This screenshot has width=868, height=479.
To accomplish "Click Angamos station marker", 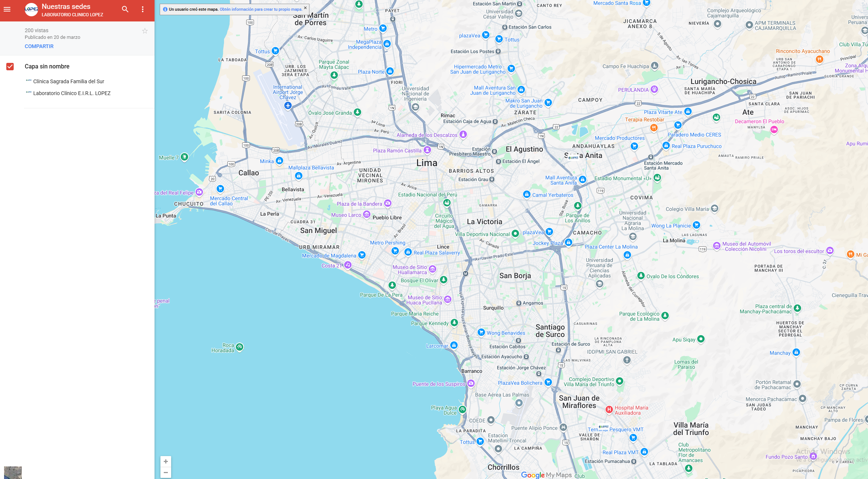I will [519, 303].
